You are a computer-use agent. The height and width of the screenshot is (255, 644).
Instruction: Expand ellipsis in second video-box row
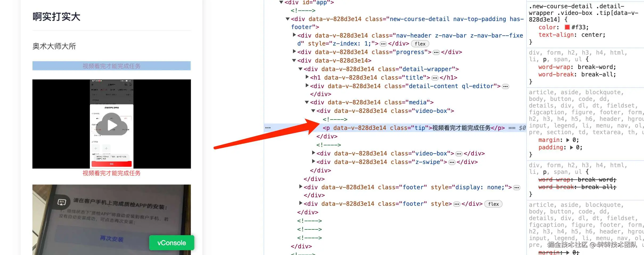point(459,154)
